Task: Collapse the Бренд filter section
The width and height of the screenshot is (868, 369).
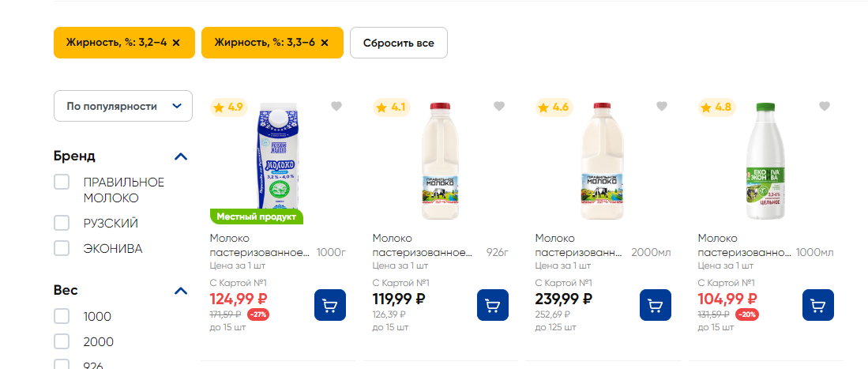Action: [181, 156]
